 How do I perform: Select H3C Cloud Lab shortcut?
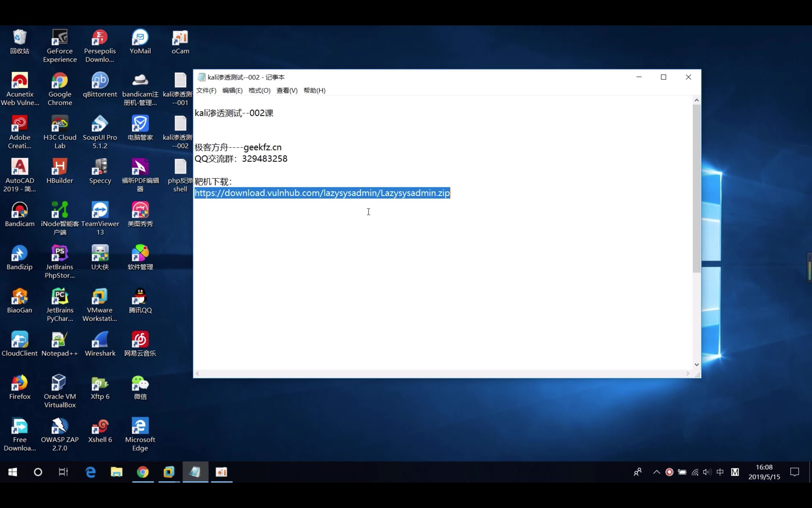coord(60,132)
